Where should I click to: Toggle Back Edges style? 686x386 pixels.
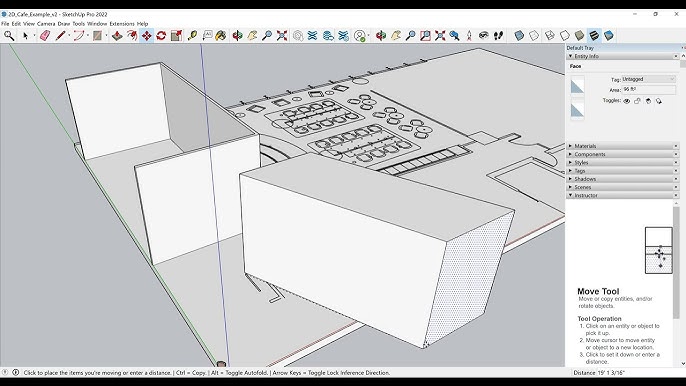click(534, 35)
